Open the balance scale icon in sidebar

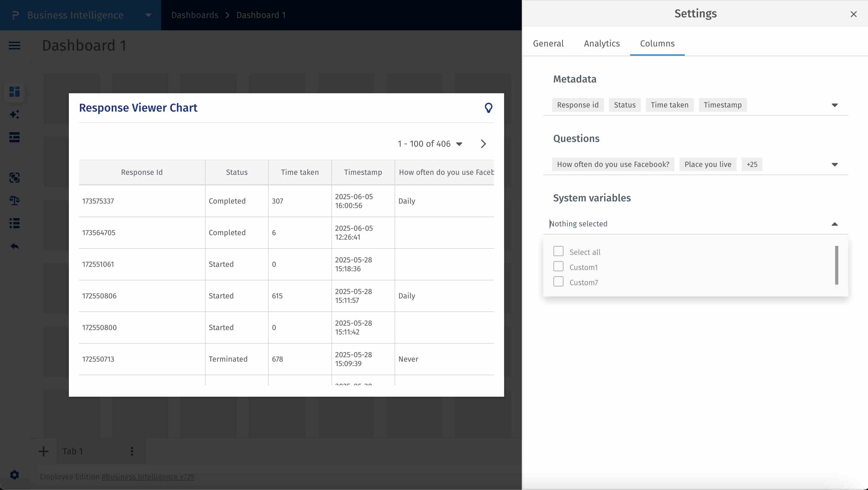(x=15, y=201)
